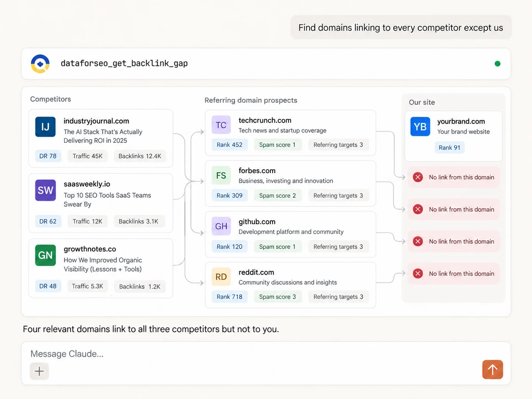This screenshot has height=399, width=532.
Task: Click the GN growthnotes.co avatar icon
Action: (x=45, y=255)
